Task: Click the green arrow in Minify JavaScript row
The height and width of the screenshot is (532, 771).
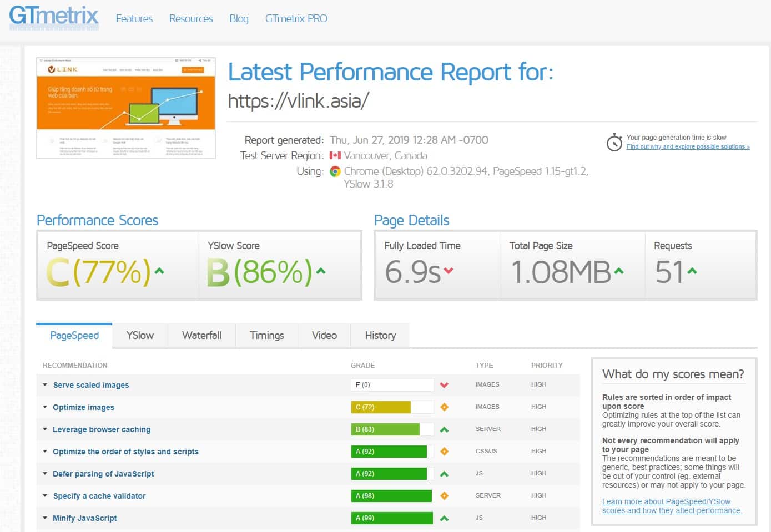Action: 444,518
